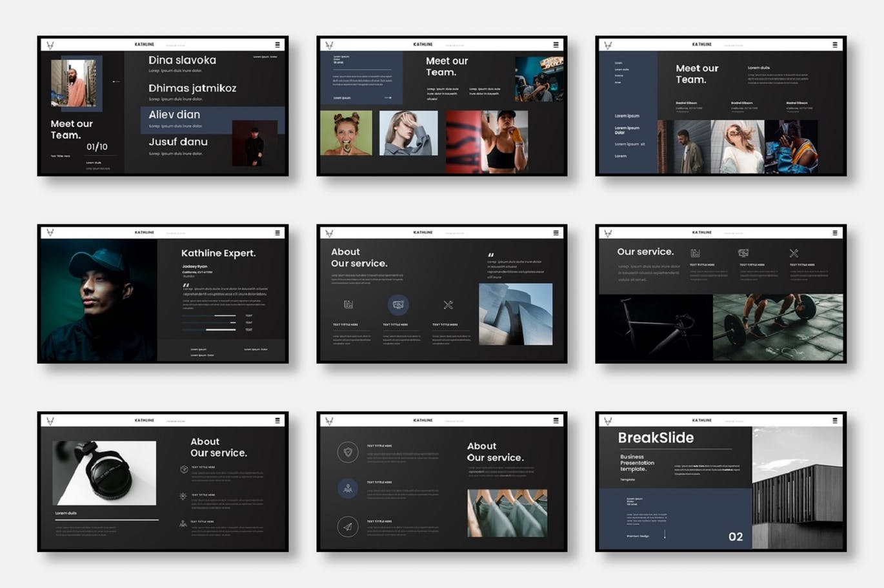Image resolution: width=884 pixels, height=588 pixels.
Task: Click the woman eating avocado photo
Action: [x=346, y=133]
